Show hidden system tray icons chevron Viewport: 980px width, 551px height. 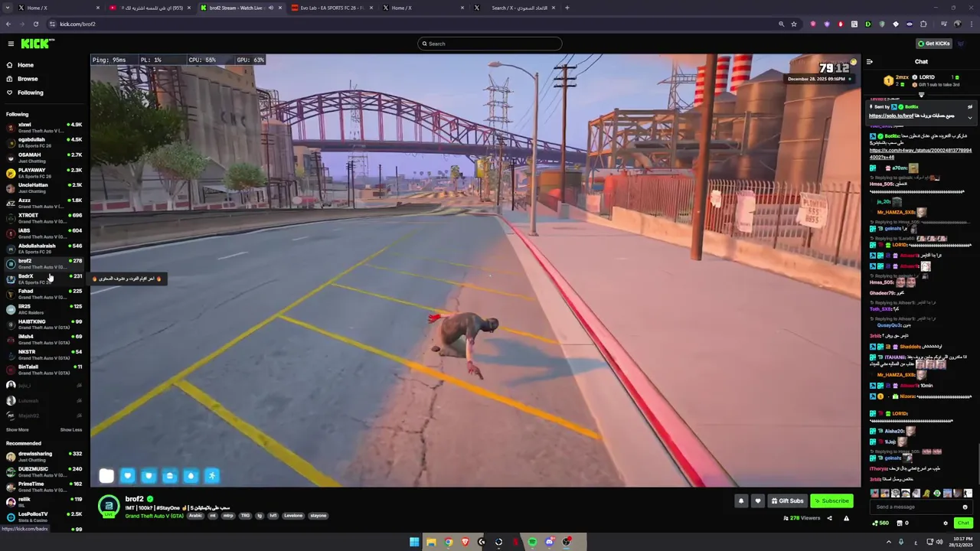click(889, 542)
